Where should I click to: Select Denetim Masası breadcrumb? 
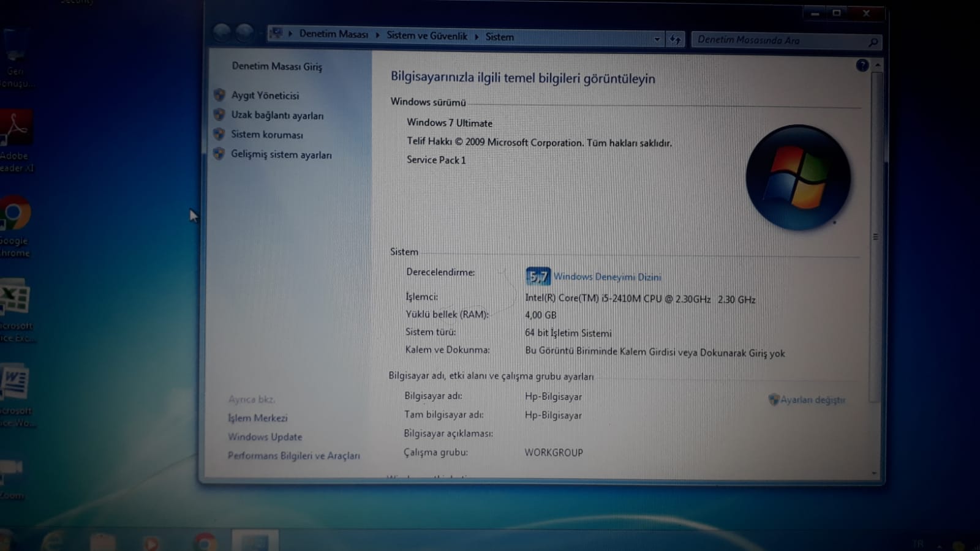click(x=334, y=34)
